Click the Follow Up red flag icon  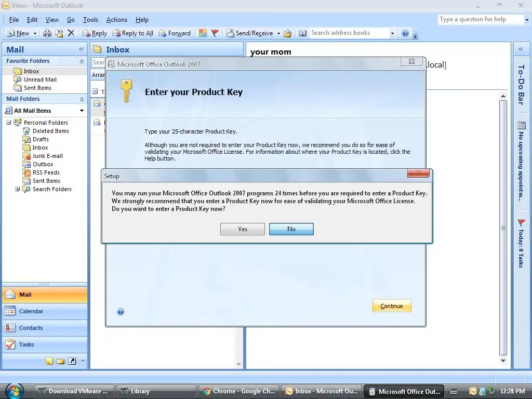(215, 33)
